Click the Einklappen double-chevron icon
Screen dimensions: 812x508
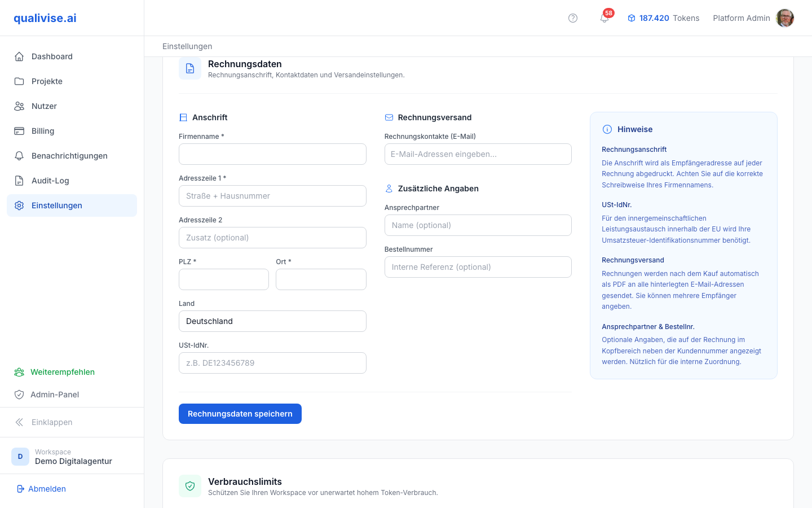pos(19,422)
